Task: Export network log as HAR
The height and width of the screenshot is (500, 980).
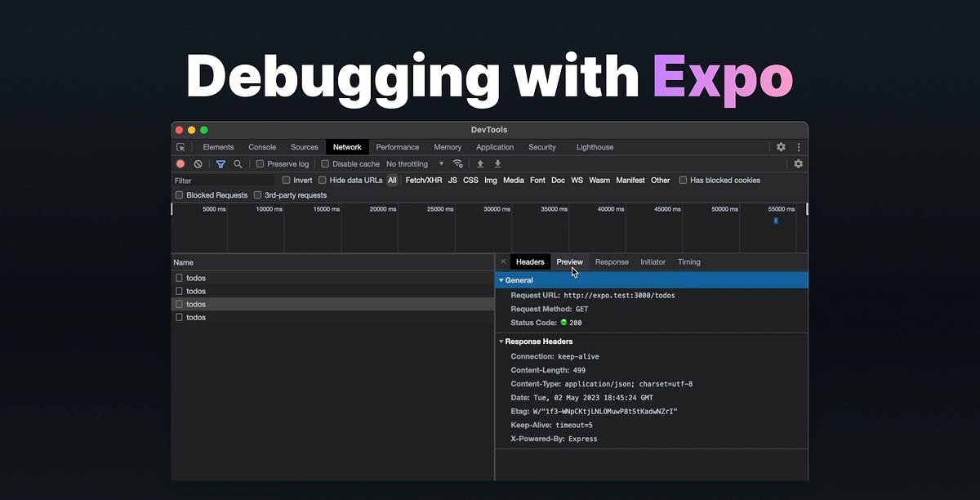Action: 498,163
